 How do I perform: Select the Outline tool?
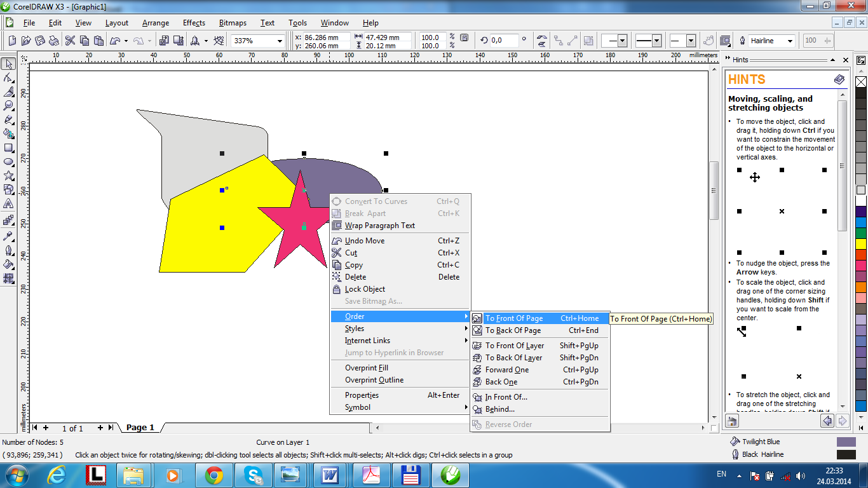pyautogui.click(x=9, y=250)
